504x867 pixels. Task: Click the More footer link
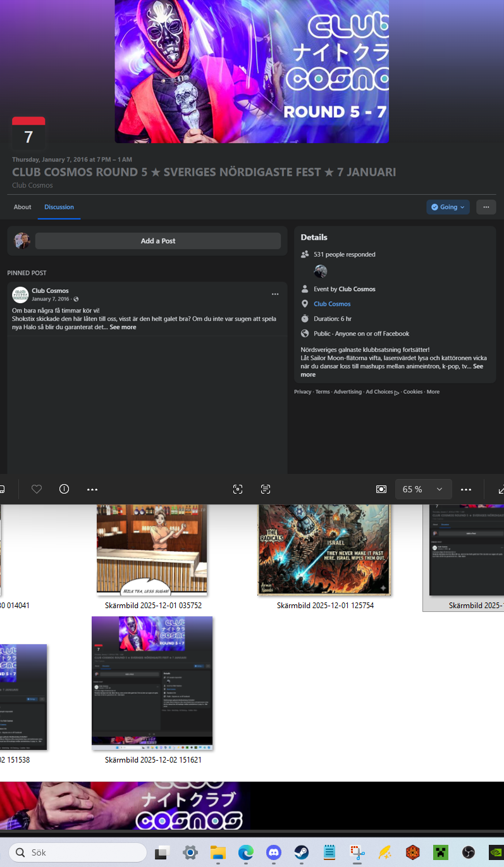[433, 392]
